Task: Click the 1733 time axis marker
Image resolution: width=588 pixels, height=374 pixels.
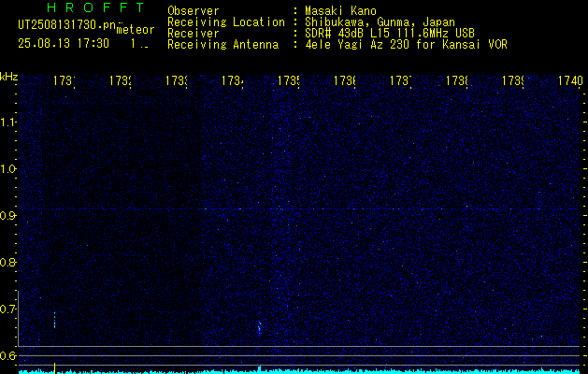Action: (177, 80)
